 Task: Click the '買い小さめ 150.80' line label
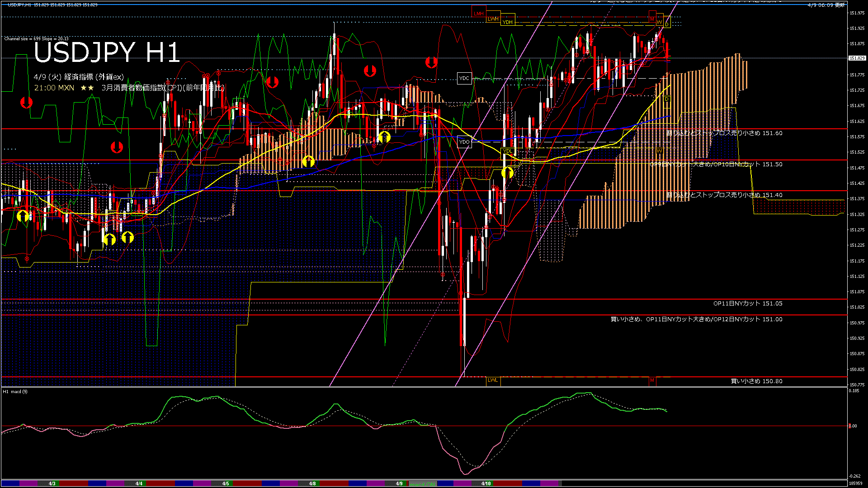coord(757,381)
